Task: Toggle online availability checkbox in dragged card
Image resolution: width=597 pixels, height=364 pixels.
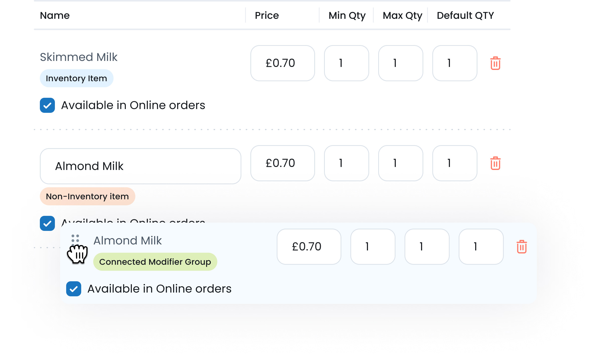Action: coord(74,289)
